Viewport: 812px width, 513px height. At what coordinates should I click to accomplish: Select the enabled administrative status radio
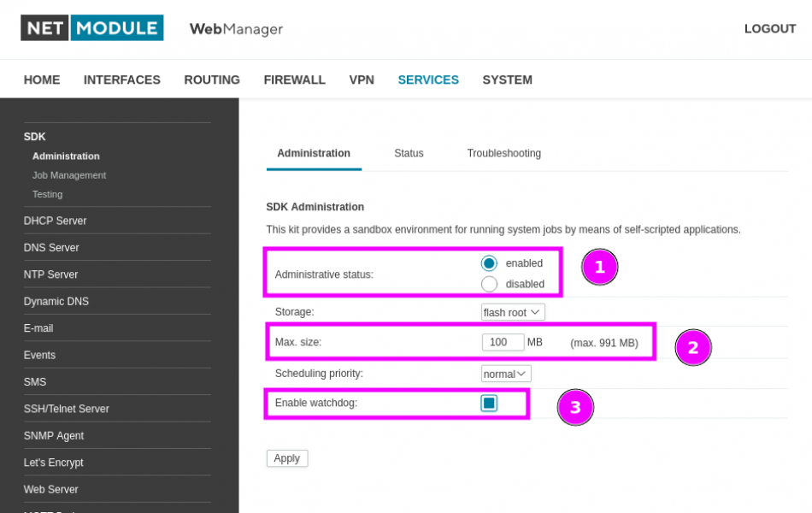coord(489,263)
